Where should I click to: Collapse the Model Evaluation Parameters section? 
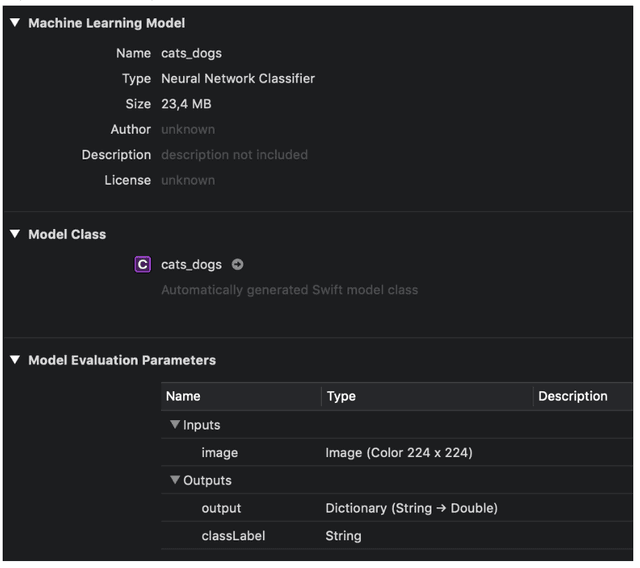coord(15,360)
